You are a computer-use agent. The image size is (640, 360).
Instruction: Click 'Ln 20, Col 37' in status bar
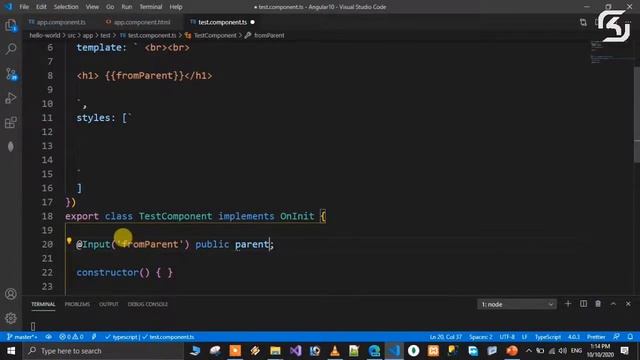[446, 337]
